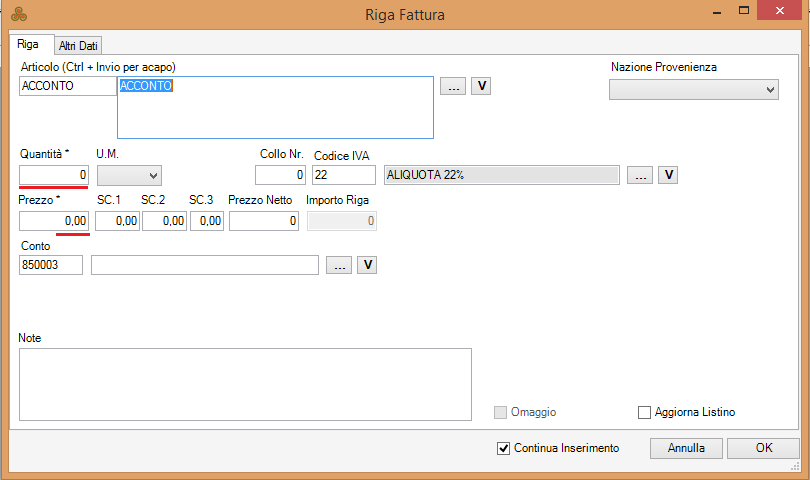810x480 pixels.
Task: Select the SC.1 discount field
Action: point(117,221)
